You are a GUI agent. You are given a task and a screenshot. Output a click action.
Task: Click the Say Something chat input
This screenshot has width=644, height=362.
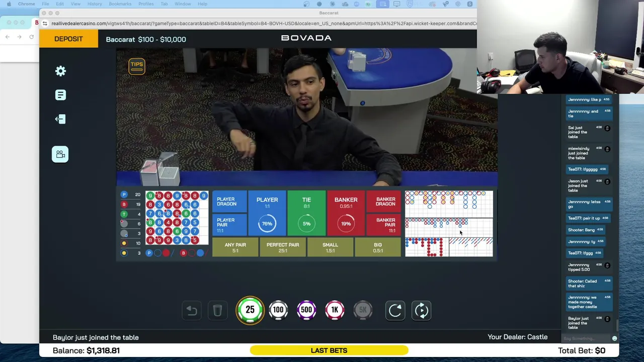tap(587, 338)
